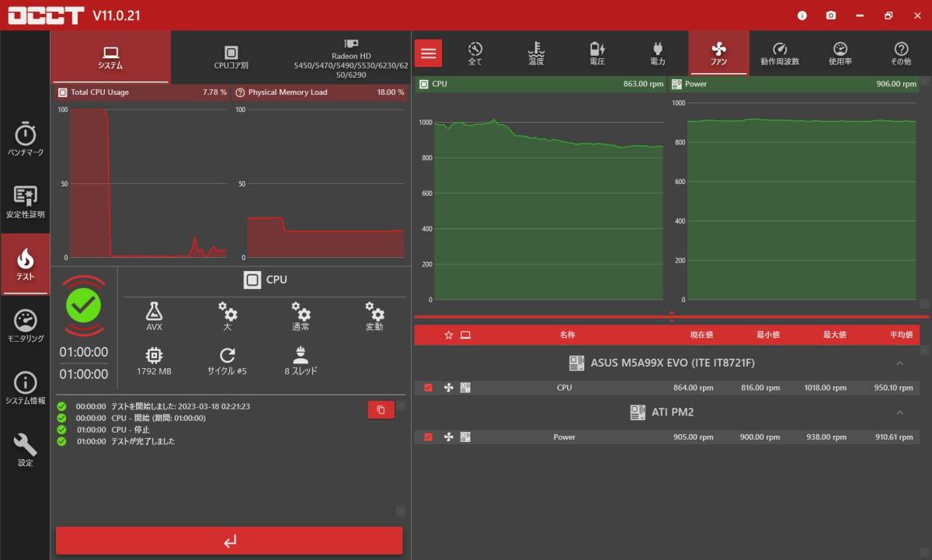Click the 大 data set gear icon
This screenshot has width=932, height=560.
tap(228, 312)
